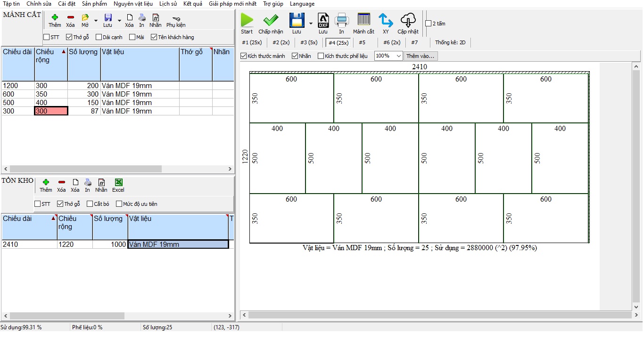Open the 100% zoom dropdown
The image size is (644, 342).
(398, 56)
